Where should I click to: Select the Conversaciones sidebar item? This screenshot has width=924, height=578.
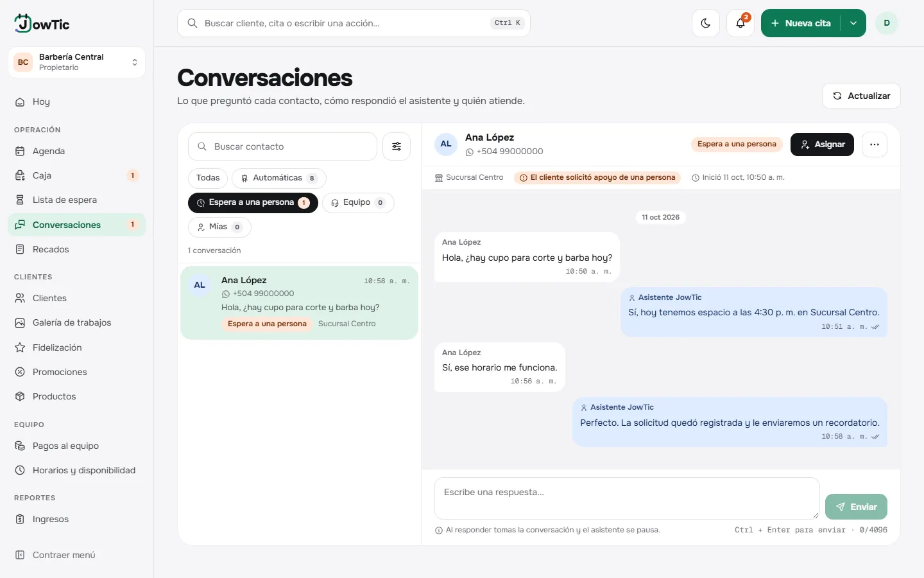(76, 225)
